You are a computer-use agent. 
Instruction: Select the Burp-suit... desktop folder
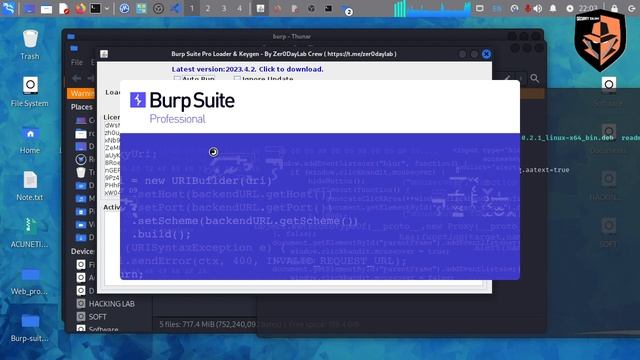[x=29, y=327]
